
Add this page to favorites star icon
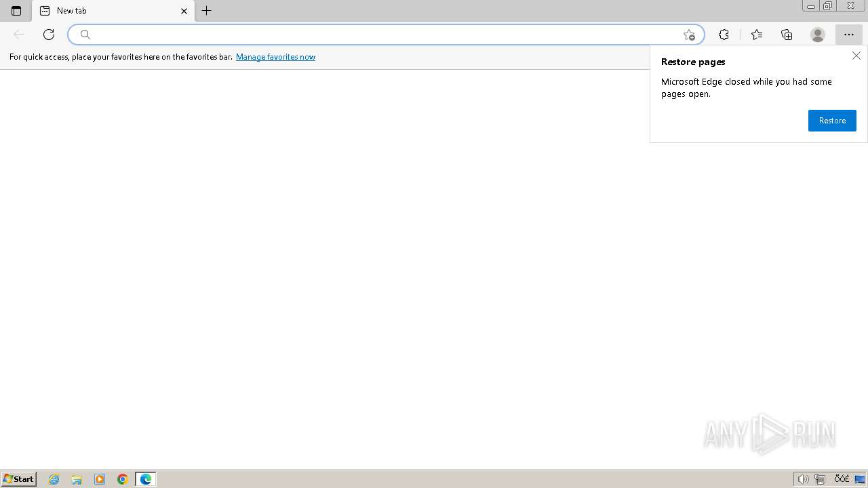(x=689, y=35)
